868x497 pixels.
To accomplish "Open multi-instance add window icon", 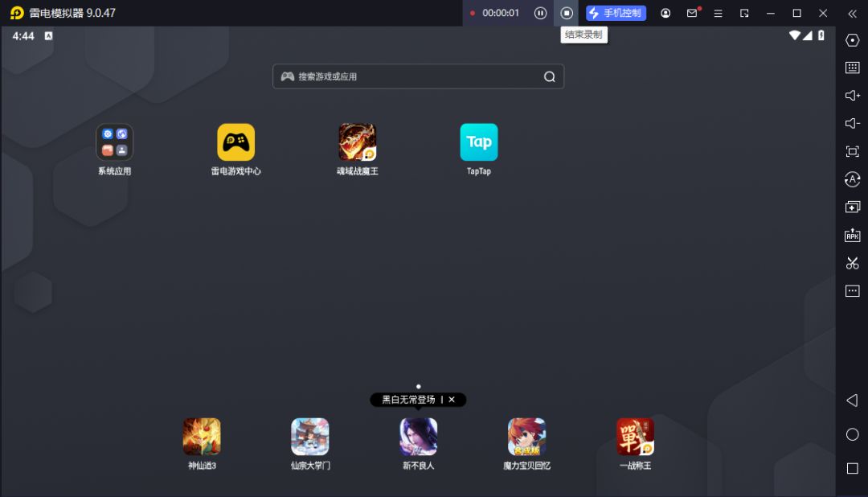I will pos(853,207).
